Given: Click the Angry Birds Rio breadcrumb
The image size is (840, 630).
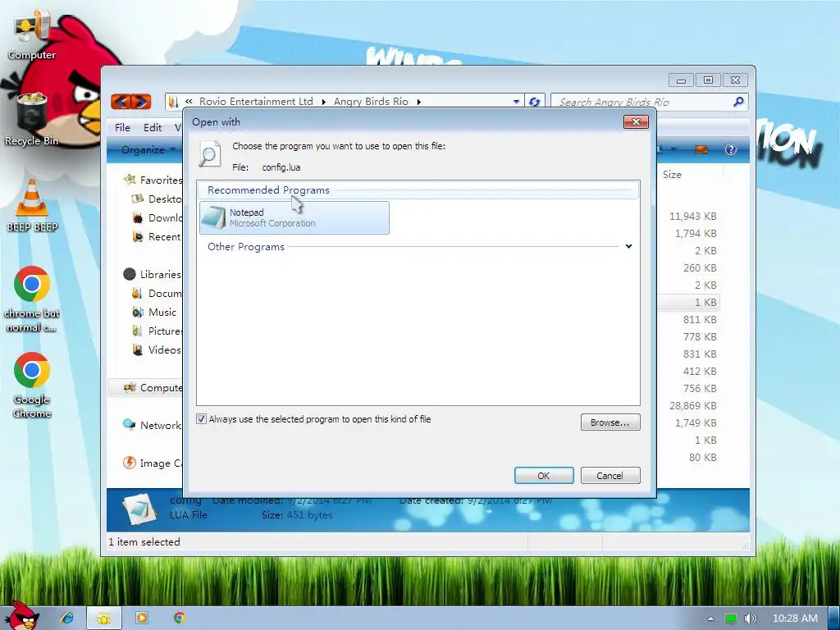Looking at the screenshot, I should (371, 101).
